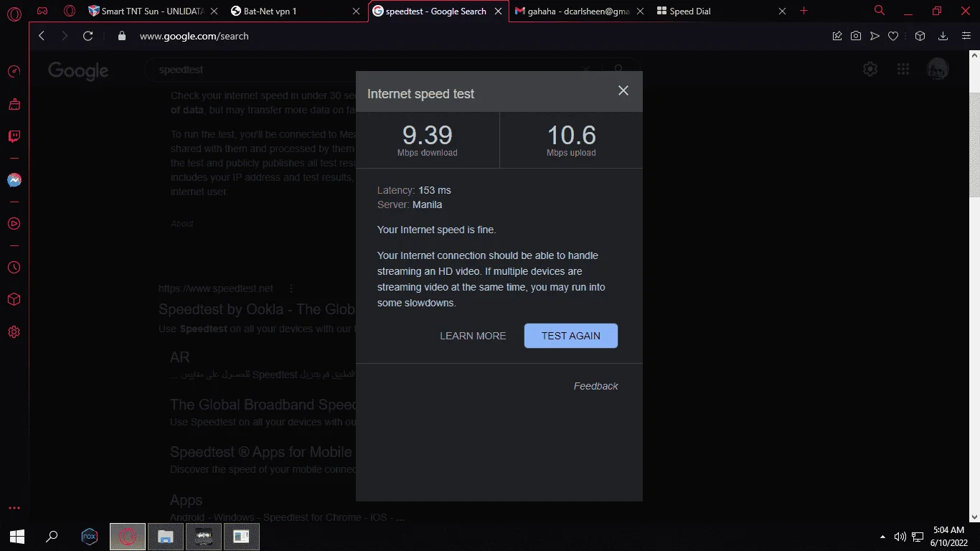980x551 pixels.
Task: Click Latency: 153 ms text
Action: (414, 190)
